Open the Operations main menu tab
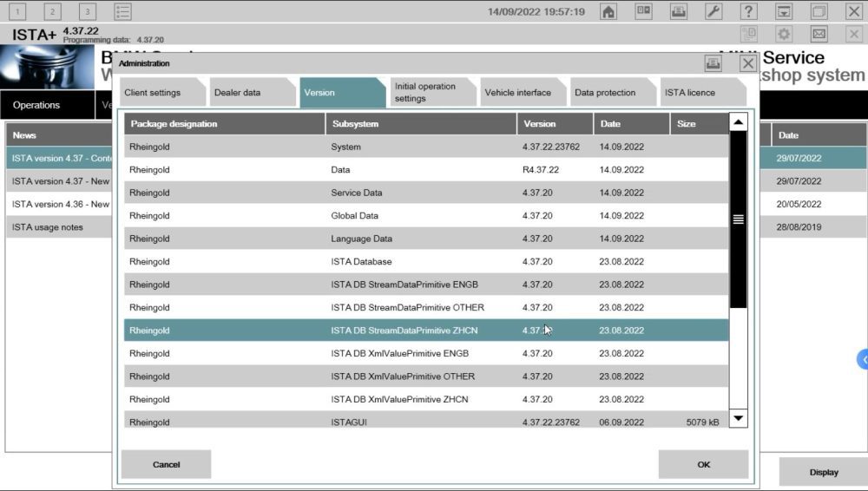Image resolution: width=868 pixels, height=491 pixels. pyautogui.click(x=47, y=105)
